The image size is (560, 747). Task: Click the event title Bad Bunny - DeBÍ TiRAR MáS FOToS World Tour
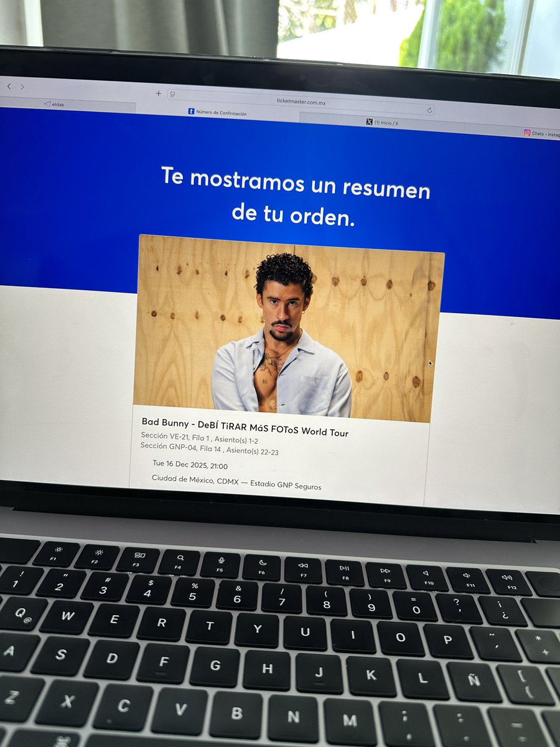(245, 427)
